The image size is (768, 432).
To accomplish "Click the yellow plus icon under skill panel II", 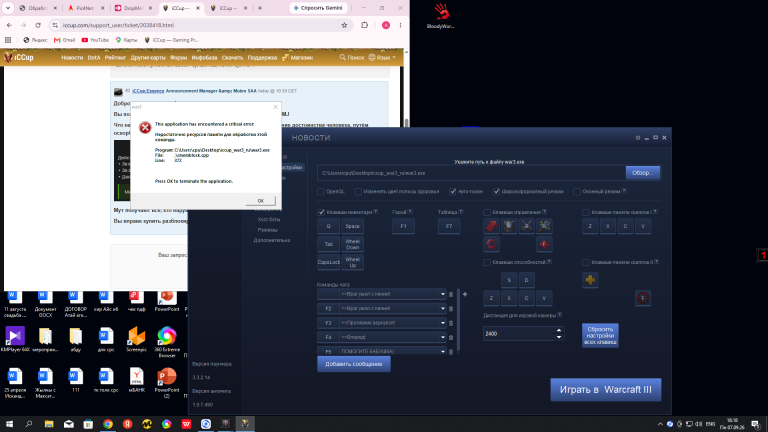I will 590,280.
